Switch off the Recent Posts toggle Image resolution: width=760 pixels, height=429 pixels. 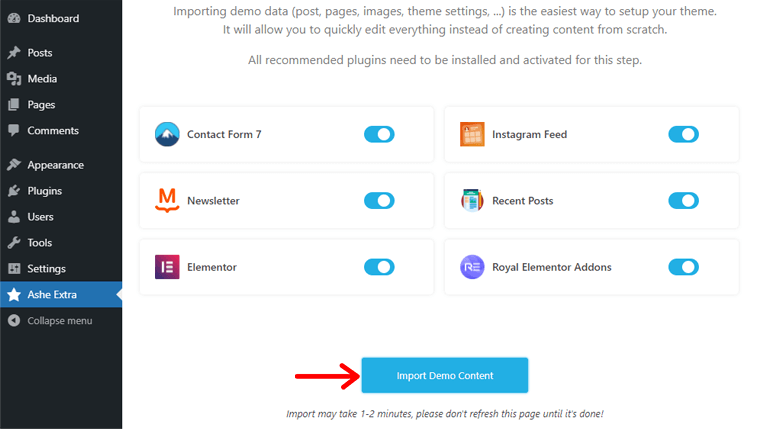[x=683, y=201]
